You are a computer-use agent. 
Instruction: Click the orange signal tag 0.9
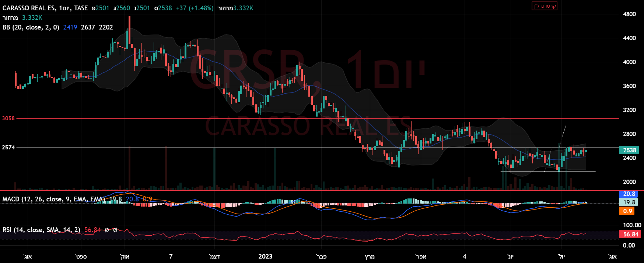[627, 211]
